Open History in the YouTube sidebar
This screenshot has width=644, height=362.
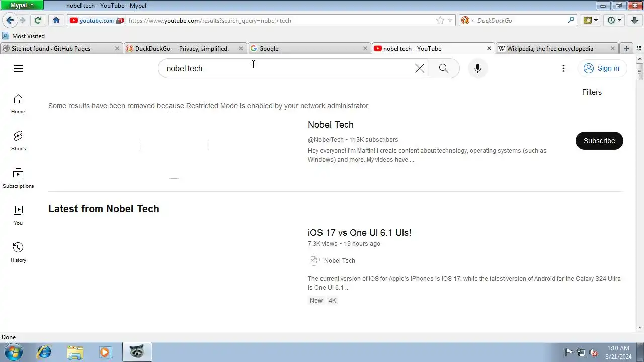(x=18, y=253)
